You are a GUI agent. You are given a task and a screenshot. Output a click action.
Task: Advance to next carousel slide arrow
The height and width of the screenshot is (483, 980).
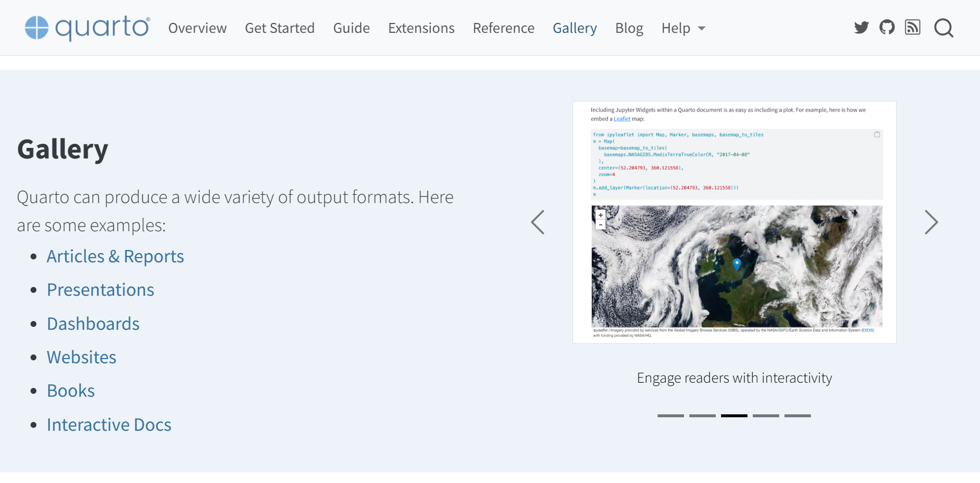(x=931, y=222)
